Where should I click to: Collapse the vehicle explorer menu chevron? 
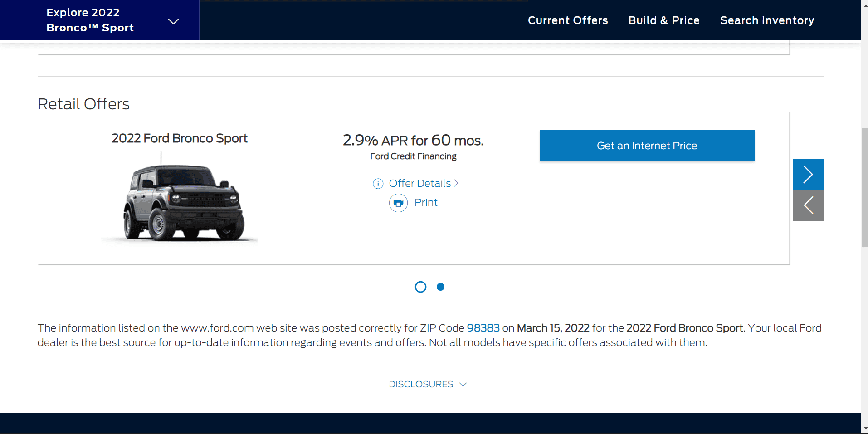(173, 20)
